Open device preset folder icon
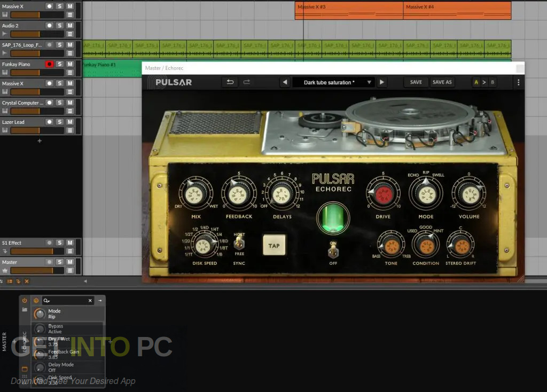The image size is (547, 392). pyautogui.click(x=25, y=309)
